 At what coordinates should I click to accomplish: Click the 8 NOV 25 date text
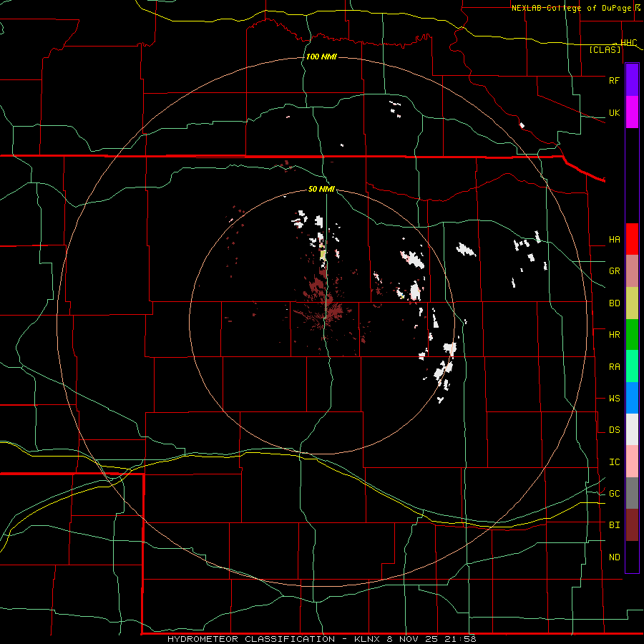413,639
